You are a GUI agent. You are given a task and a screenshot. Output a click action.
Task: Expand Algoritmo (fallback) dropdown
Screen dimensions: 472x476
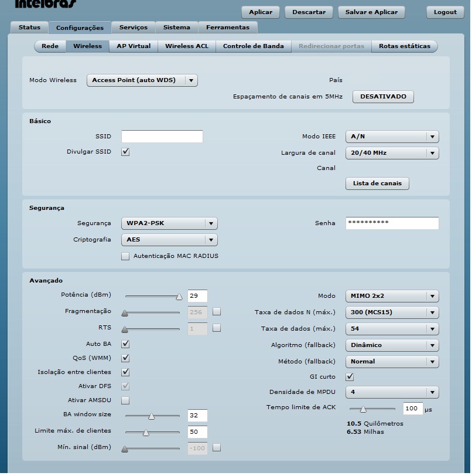pyautogui.click(x=392, y=345)
